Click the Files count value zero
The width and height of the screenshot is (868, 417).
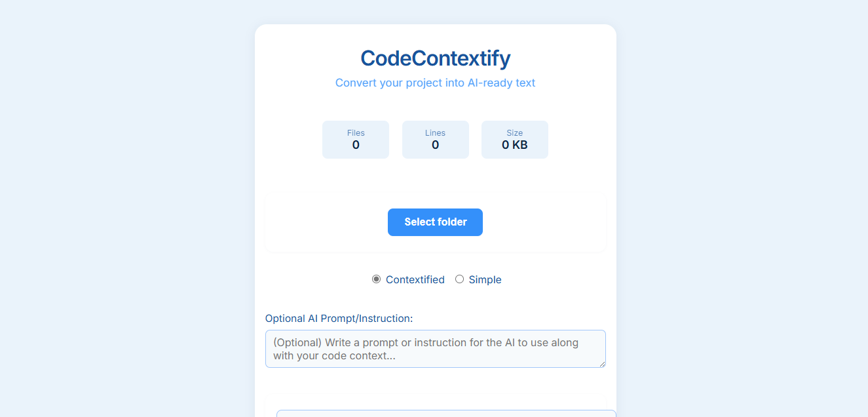pos(356,145)
